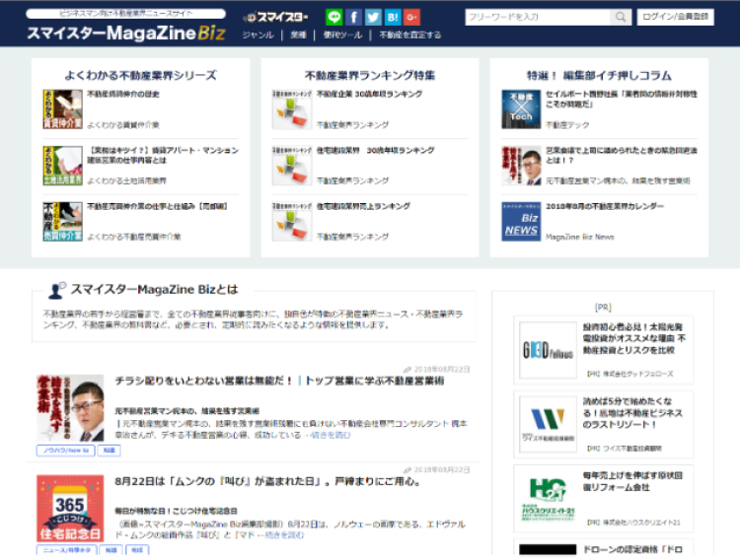740x560 pixels.
Task: Click the search magnifier icon
Action: tap(621, 17)
